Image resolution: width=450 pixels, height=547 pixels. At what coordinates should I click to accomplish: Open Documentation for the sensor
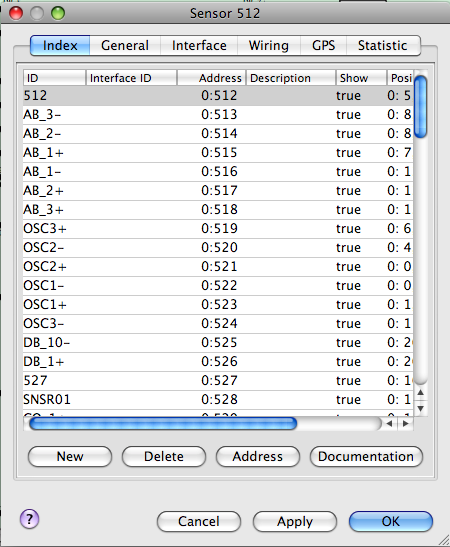pyautogui.click(x=366, y=456)
